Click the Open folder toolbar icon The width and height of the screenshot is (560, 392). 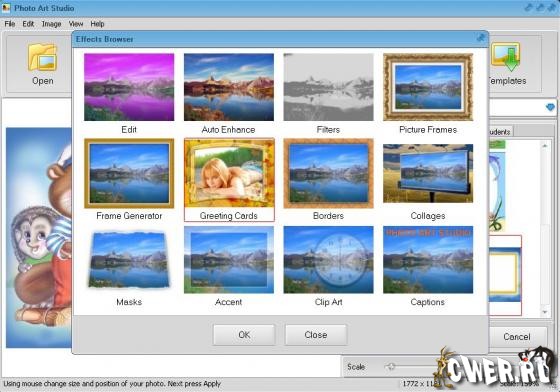[x=42, y=57]
